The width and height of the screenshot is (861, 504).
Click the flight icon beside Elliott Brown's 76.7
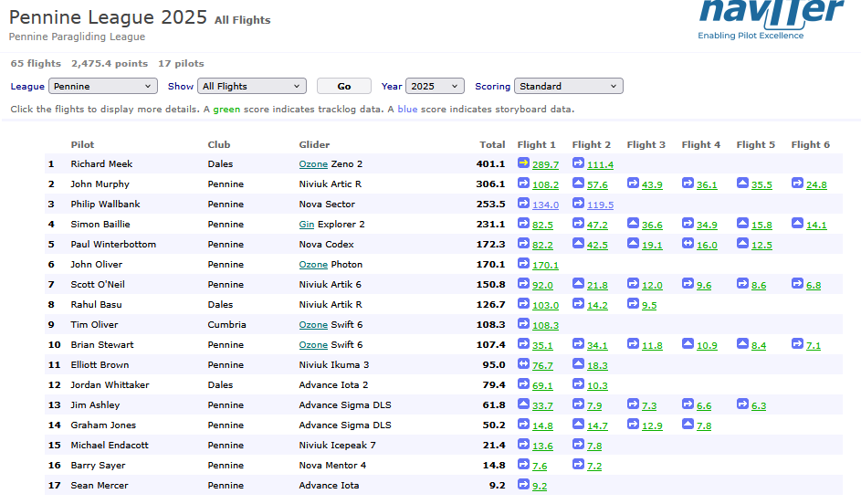tap(523, 364)
